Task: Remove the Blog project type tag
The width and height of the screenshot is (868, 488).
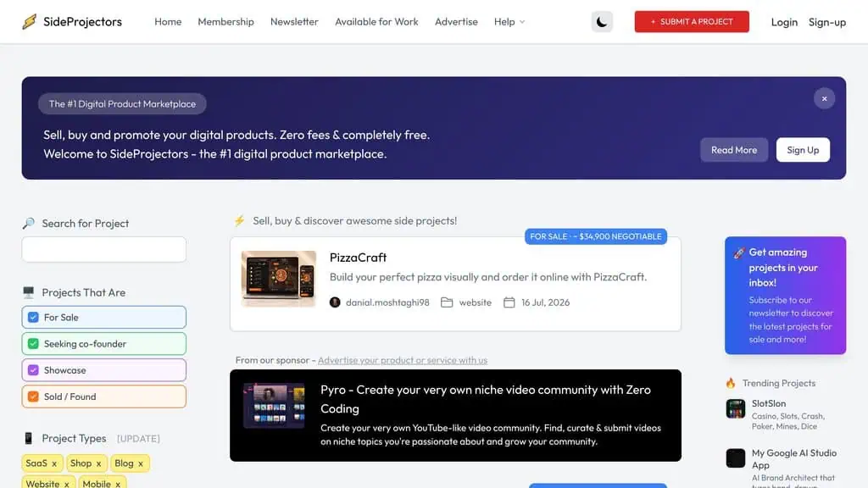Action: (141, 463)
